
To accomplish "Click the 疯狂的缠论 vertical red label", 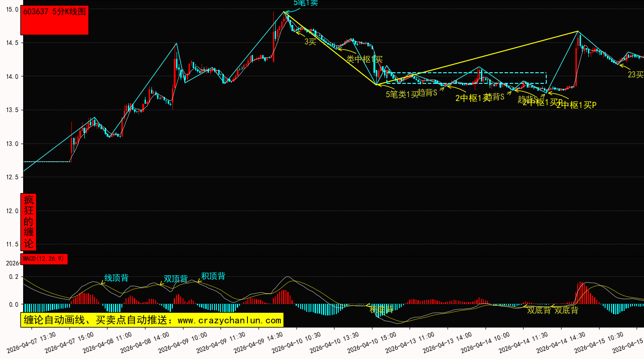I will click(x=29, y=222).
